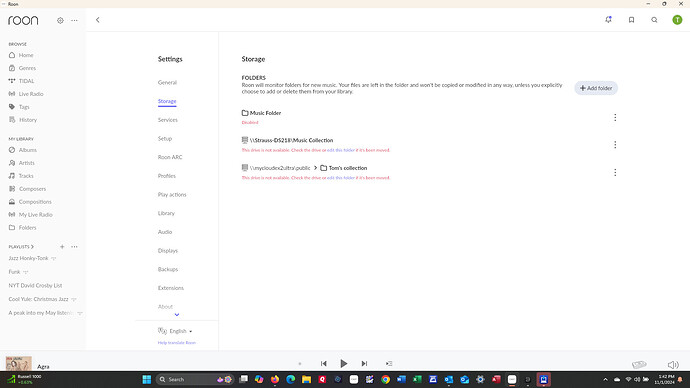The height and width of the screenshot is (388, 690).
Task: Switch to the Audio settings tab
Action: click(x=165, y=232)
